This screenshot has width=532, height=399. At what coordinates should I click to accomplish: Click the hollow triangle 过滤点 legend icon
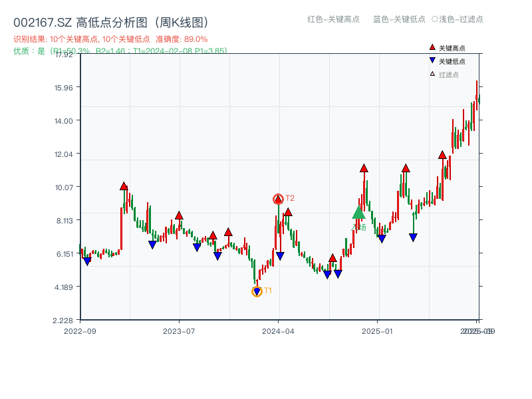coord(432,74)
